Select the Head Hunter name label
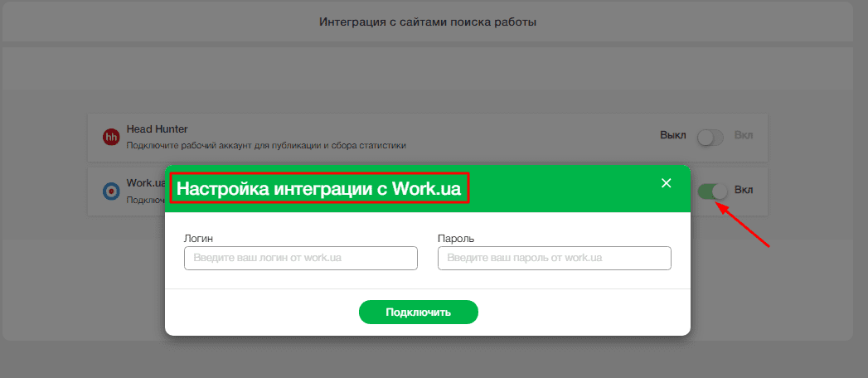 (157, 129)
